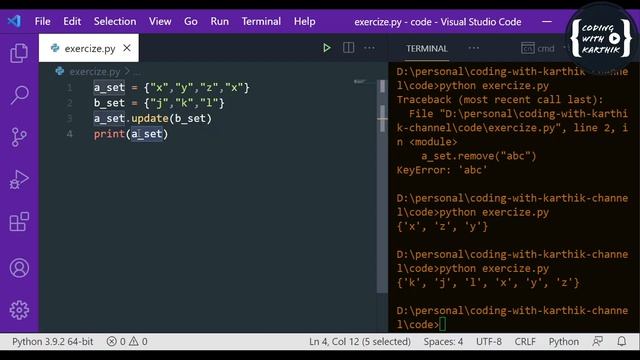Open the Run menu
Screen dimensions: 640x360
[220, 21]
